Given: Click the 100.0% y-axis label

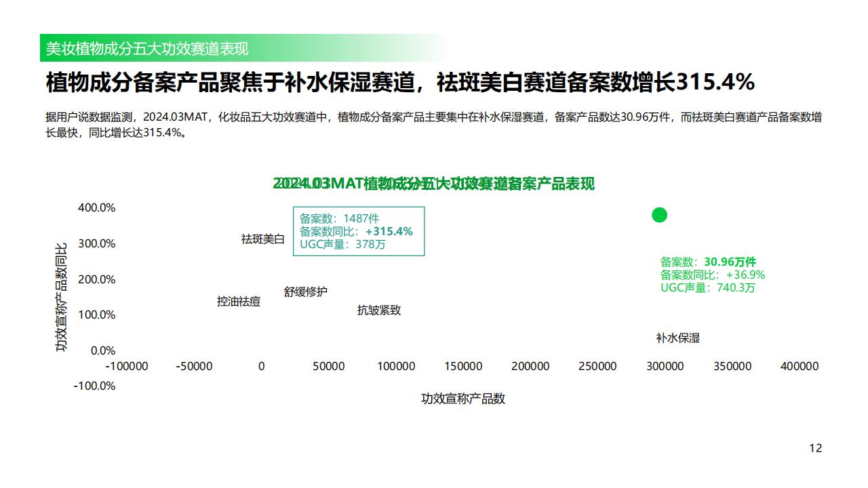Looking at the screenshot, I should 97,314.
